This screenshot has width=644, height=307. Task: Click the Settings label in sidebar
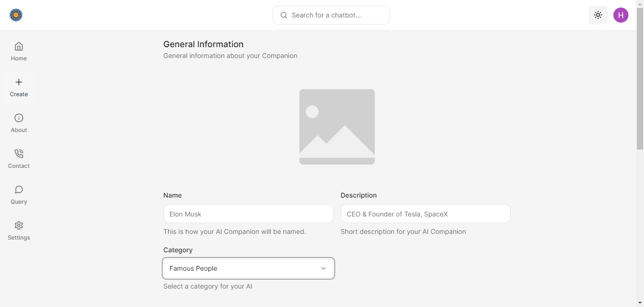19,238
